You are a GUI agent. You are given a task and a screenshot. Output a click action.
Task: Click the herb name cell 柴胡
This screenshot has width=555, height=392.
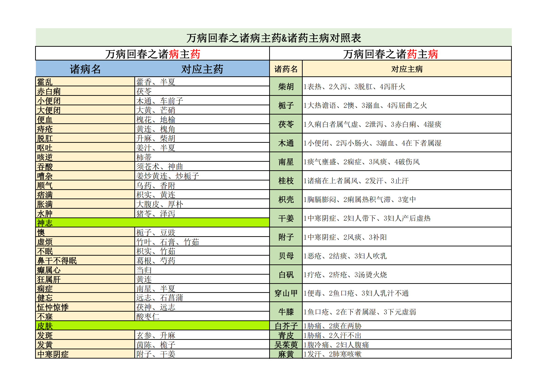point(286,87)
